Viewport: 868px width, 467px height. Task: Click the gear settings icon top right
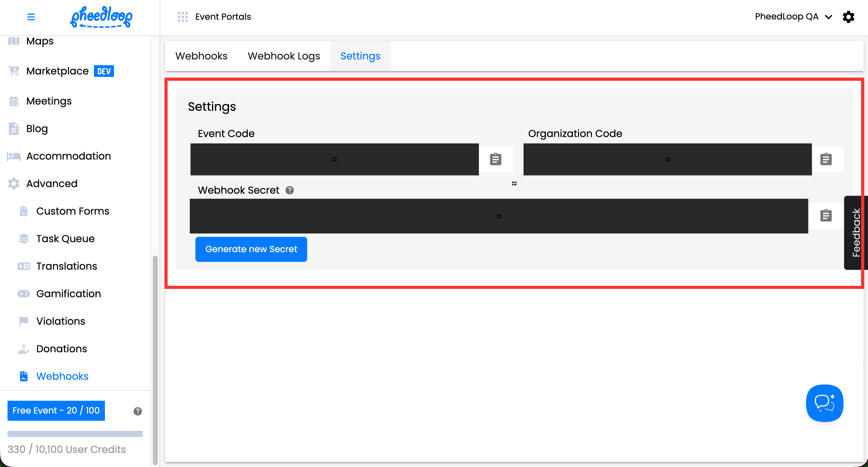pyautogui.click(x=848, y=17)
